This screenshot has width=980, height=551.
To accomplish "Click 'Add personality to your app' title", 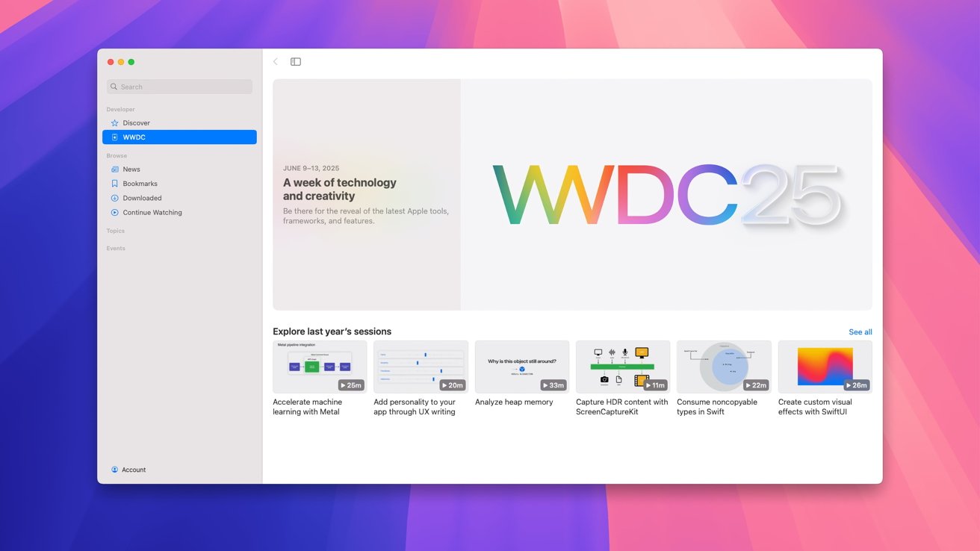I will 415,407.
